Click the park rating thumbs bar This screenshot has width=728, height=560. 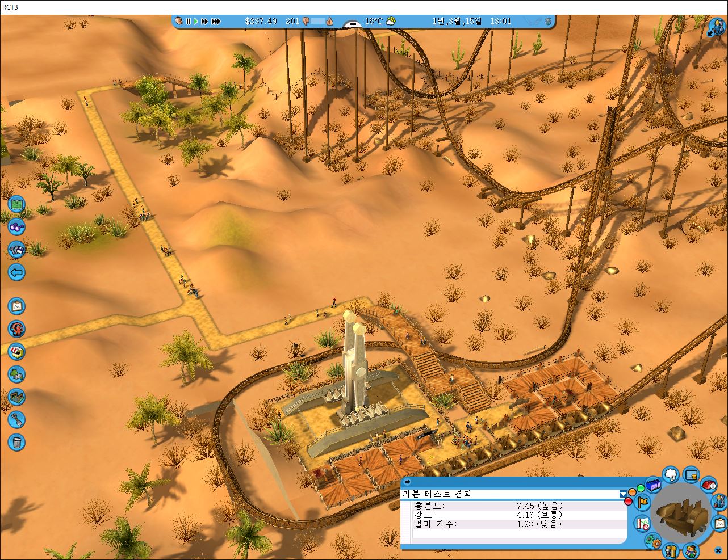pos(317,21)
